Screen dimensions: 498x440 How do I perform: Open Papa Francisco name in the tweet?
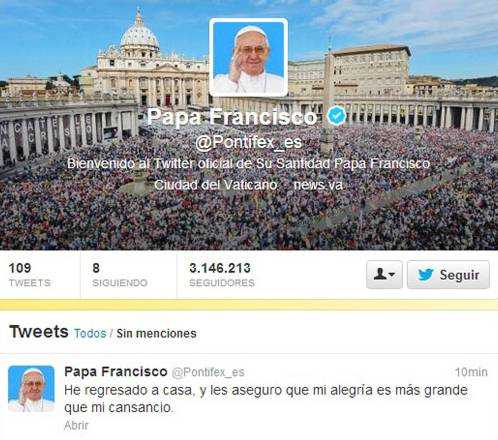point(116,371)
